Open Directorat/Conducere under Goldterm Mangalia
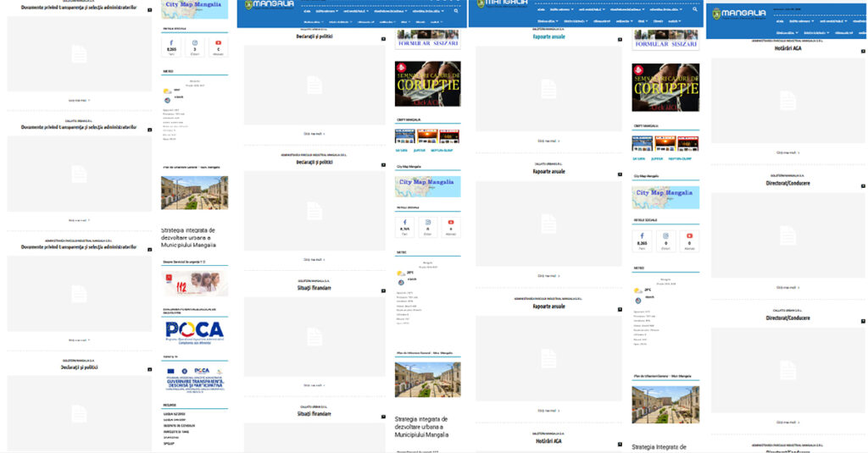This screenshot has height=453, width=868. tap(787, 183)
